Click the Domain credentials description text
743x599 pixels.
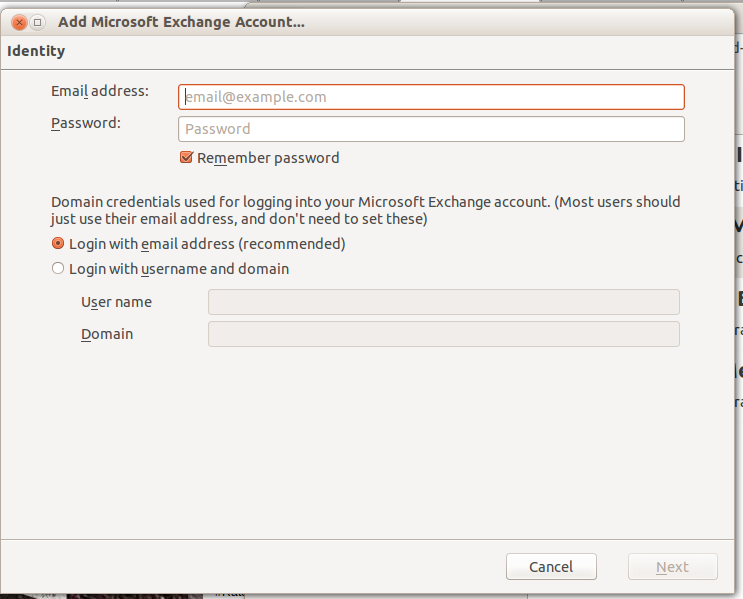(x=365, y=210)
